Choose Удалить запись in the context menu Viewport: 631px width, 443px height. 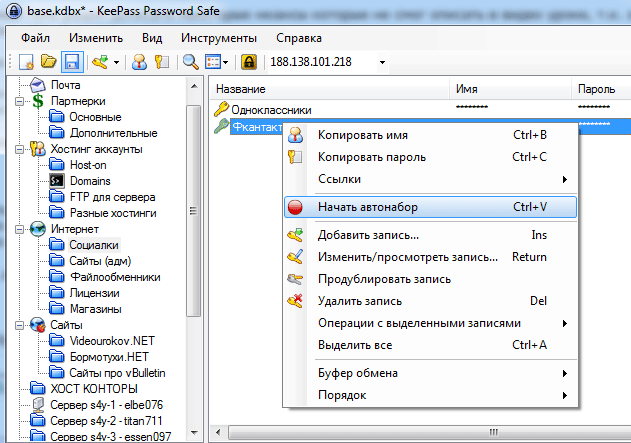coord(431,301)
